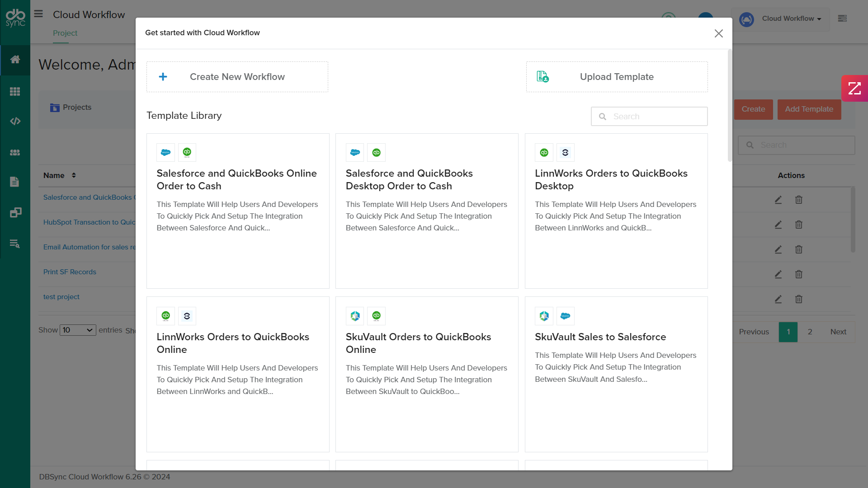Click the DBSync logo
Screen dimensions: 868x488
[15, 18]
